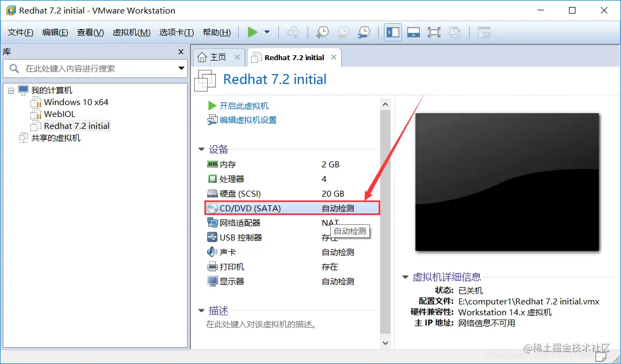This screenshot has height=364, width=621.
Task: Click the large Redhat 7.2 initial VM heading icon
Action: tap(205, 80)
